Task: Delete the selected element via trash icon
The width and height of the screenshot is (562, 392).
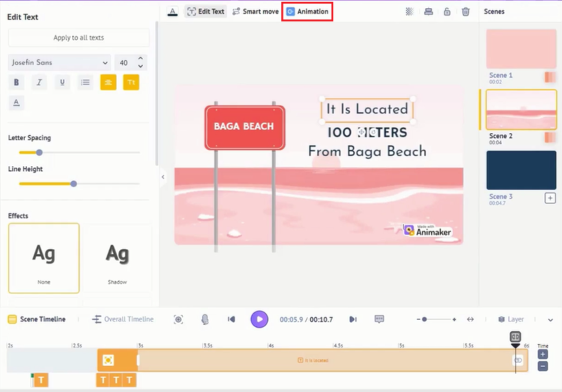Action: (465, 12)
